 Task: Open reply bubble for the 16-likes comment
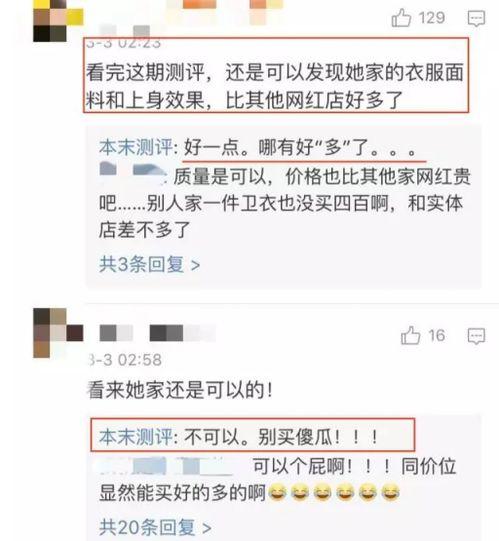476,336
